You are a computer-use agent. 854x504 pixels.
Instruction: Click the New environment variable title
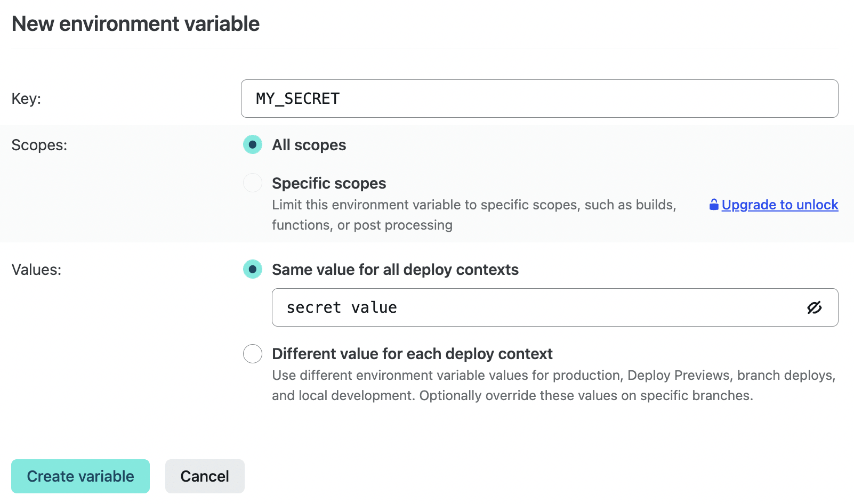click(x=135, y=23)
